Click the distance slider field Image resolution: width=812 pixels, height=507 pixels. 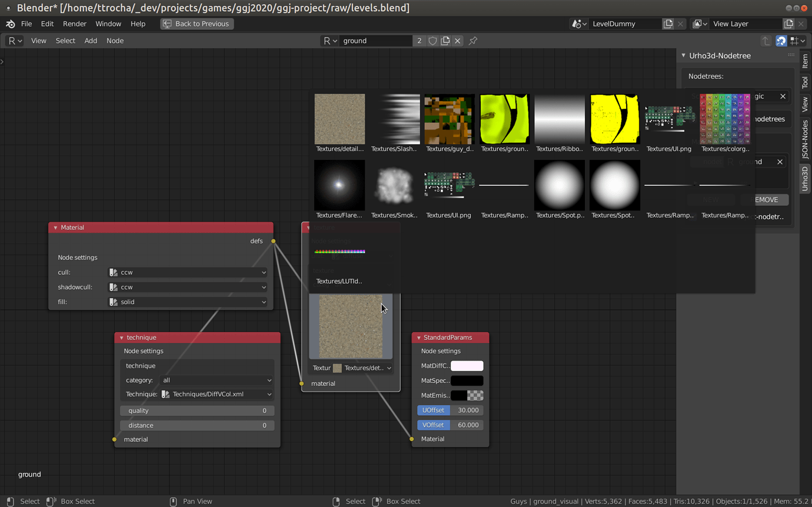(x=197, y=425)
